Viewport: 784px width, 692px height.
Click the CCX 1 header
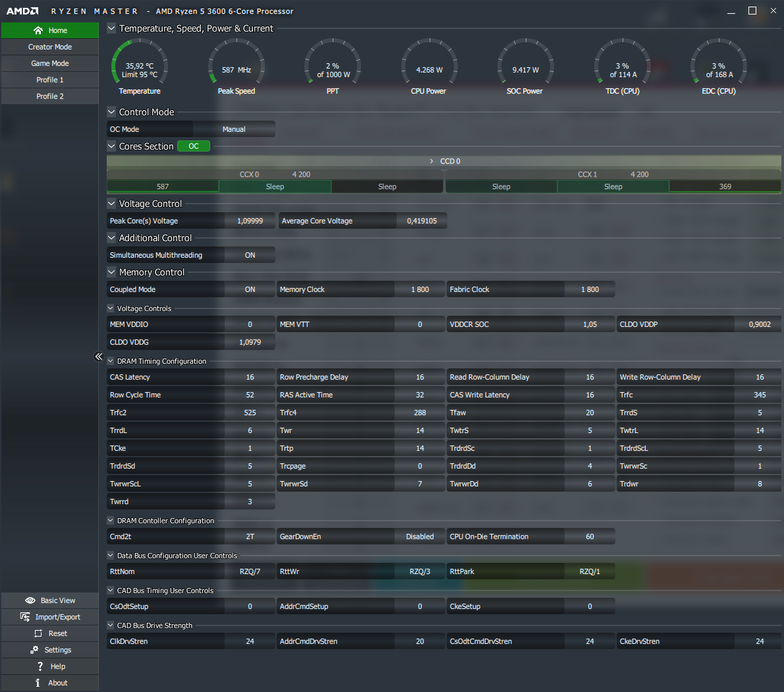pos(613,174)
